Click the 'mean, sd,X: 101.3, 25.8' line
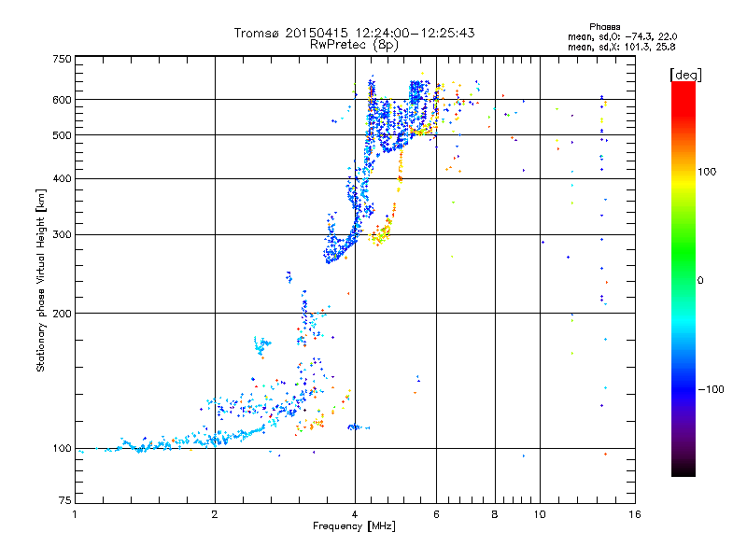The image size is (747, 560). tap(621, 47)
